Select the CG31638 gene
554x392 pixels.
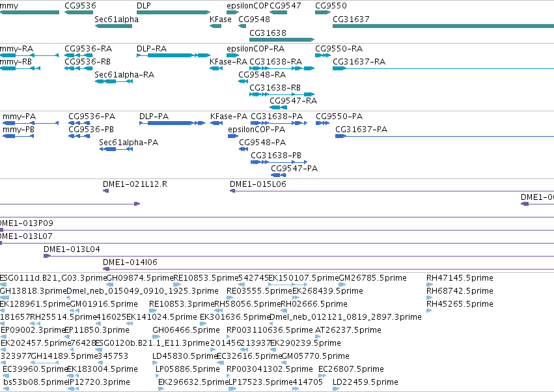point(282,40)
